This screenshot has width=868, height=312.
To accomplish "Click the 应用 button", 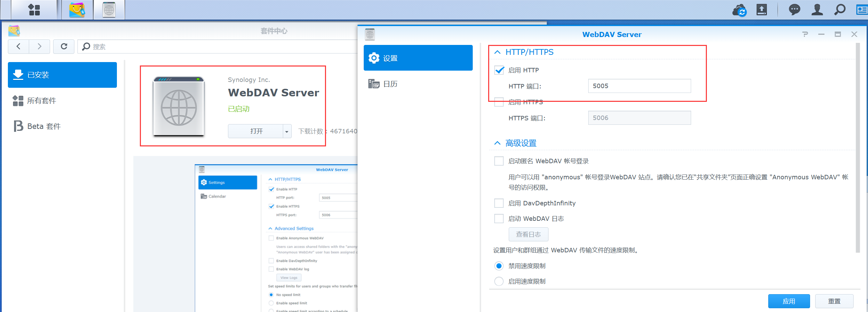I will 788,301.
